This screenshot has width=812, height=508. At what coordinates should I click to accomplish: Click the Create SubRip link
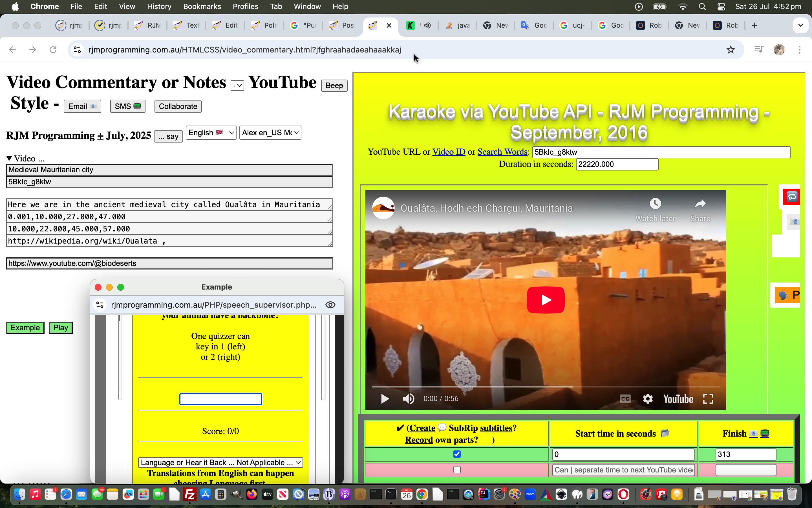[x=422, y=428]
